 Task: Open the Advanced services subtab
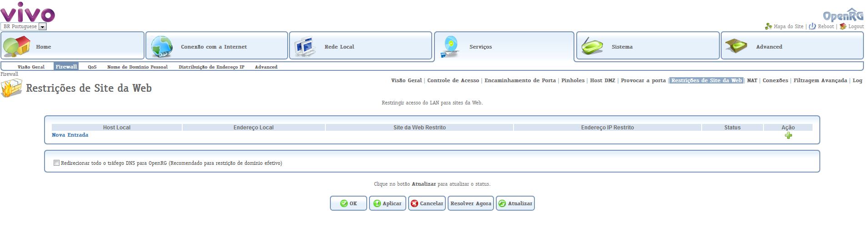pyautogui.click(x=266, y=67)
